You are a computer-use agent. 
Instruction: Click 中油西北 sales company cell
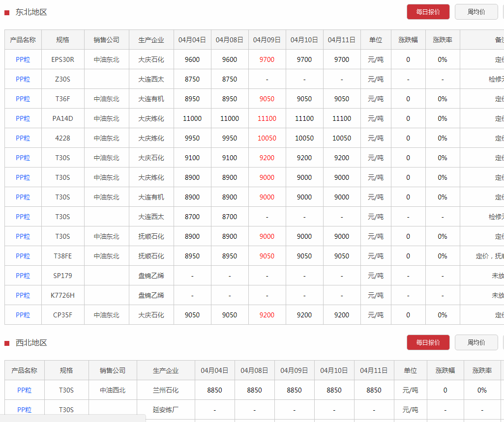[113, 390]
